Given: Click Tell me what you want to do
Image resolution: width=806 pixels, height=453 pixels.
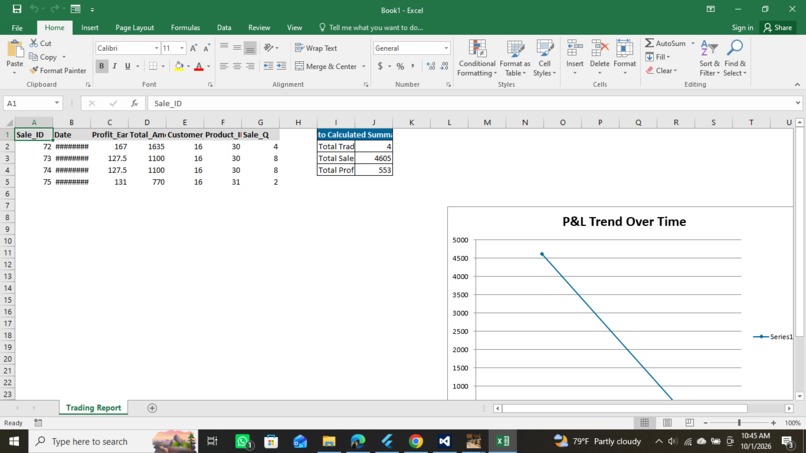Looking at the screenshot, I should click(371, 28).
